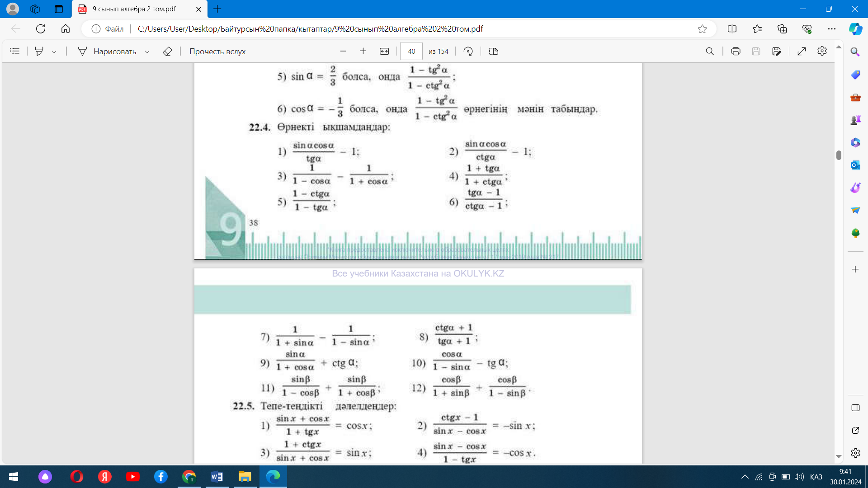The width and height of the screenshot is (868, 488).
Task: Click the Fit to width icon
Action: [x=384, y=52]
